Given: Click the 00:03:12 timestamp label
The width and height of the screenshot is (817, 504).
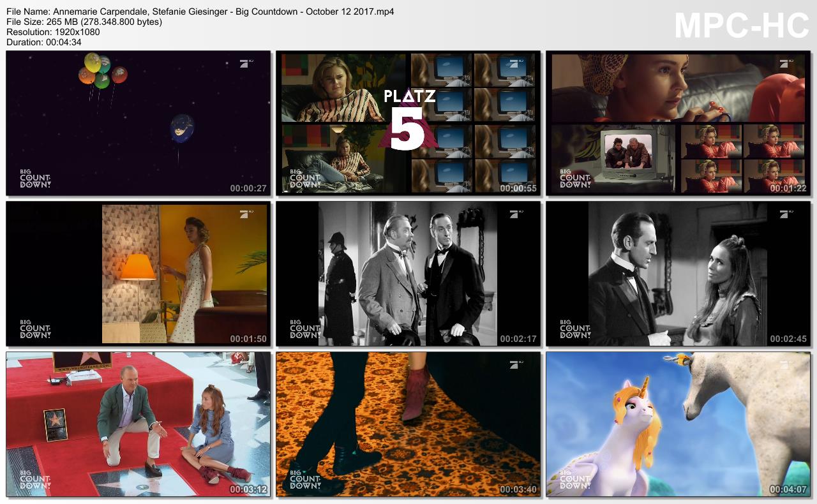Looking at the screenshot, I should pos(248,489).
